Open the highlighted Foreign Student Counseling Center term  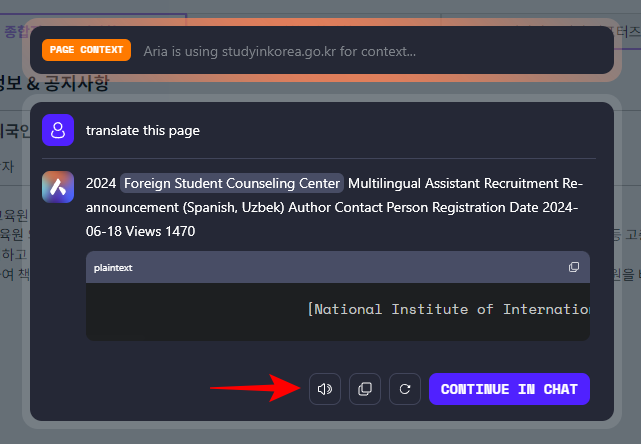(x=232, y=184)
